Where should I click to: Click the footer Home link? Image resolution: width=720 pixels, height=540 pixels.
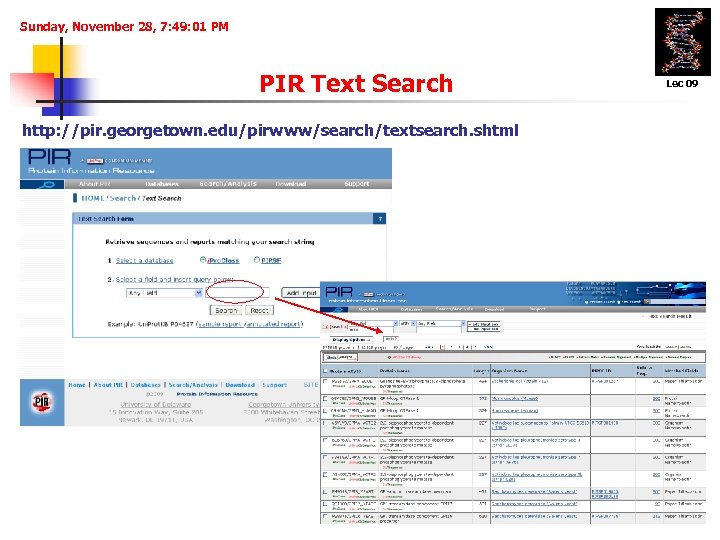pyautogui.click(x=77, y=385)
